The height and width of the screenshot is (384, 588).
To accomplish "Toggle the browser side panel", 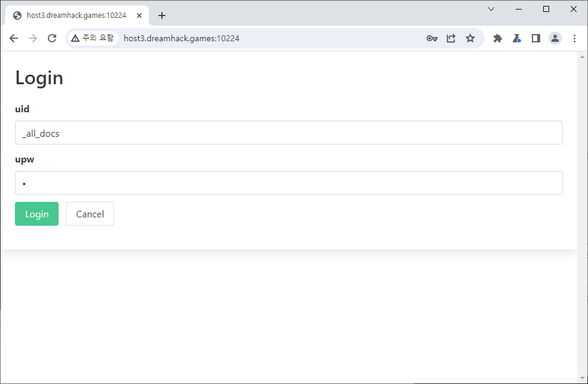I will coord(536,38).
